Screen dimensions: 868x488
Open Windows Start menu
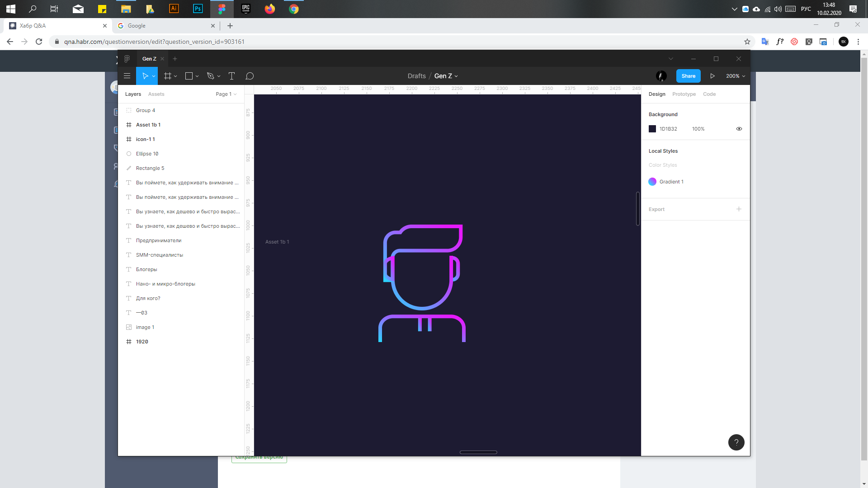click(11, 9)
